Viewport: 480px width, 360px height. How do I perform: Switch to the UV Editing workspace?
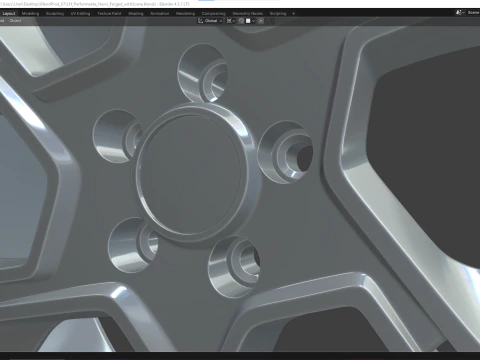pos(80,13)
